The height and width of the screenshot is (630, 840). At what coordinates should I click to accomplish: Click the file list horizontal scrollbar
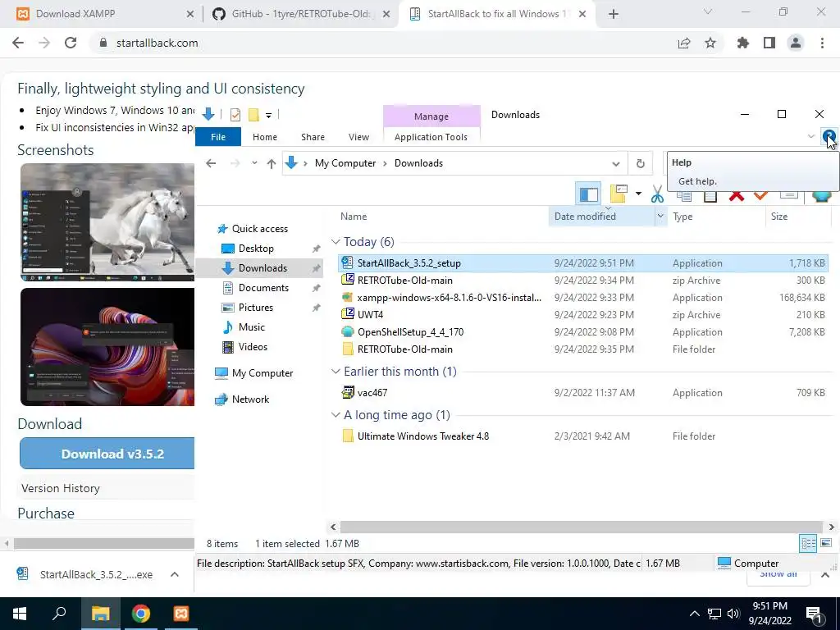coord(581,527)
